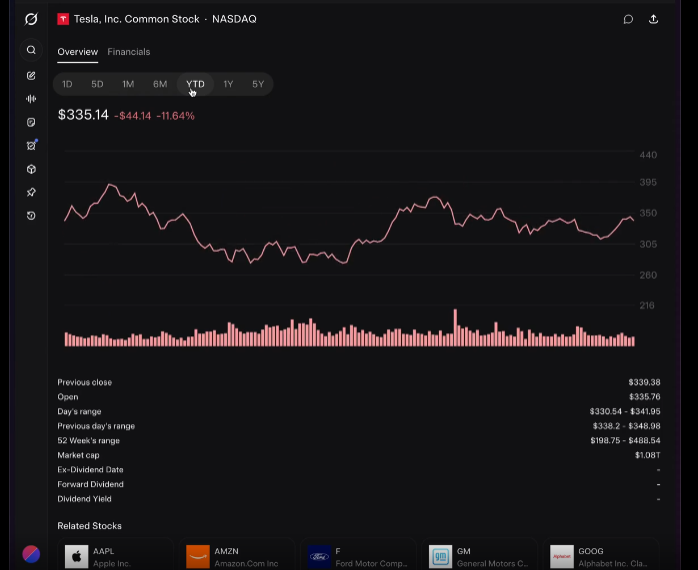Open Ford Motor Comp.. related stock
This screenshot has height=570, width=698.
pyautogui.click(x=358, y=555)
